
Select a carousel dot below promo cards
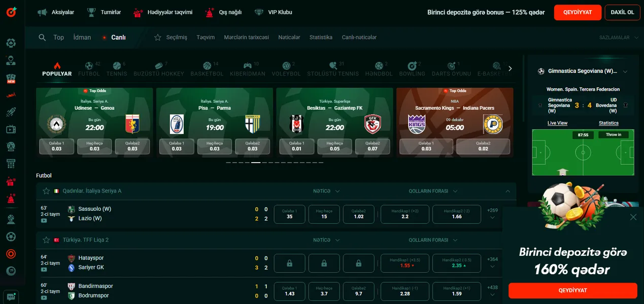coord(256,162)
